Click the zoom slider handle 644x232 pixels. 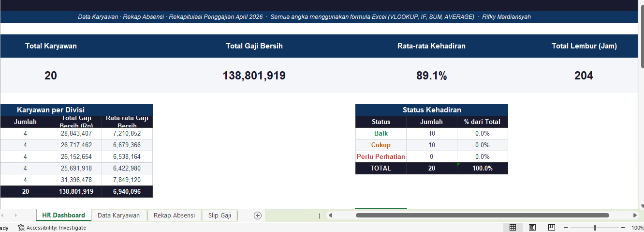click(595, 228)
